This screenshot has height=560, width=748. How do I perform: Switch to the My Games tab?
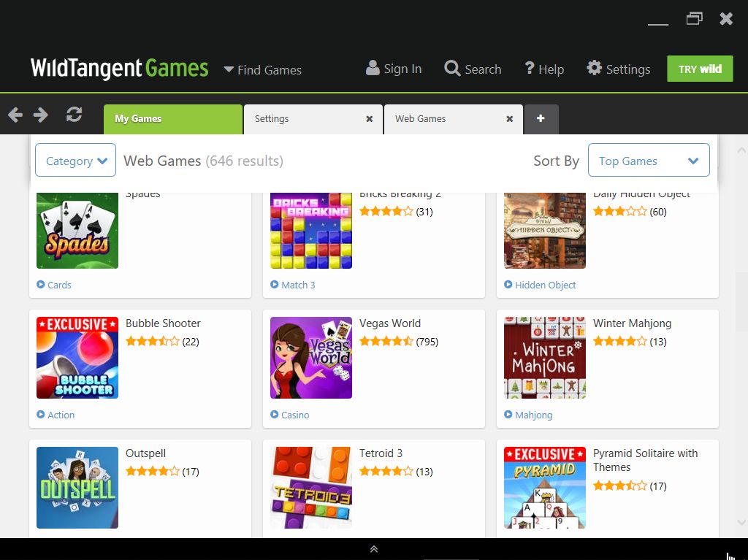point(172,119)
